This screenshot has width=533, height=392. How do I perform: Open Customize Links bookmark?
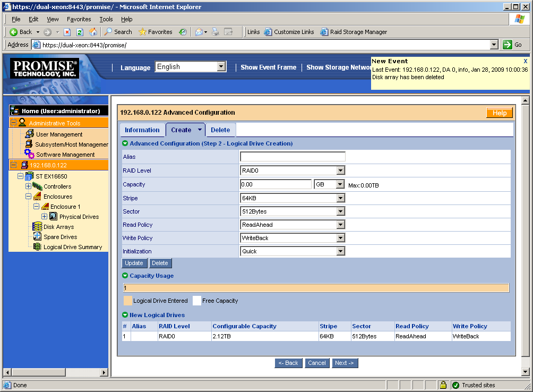coord(289,32)
